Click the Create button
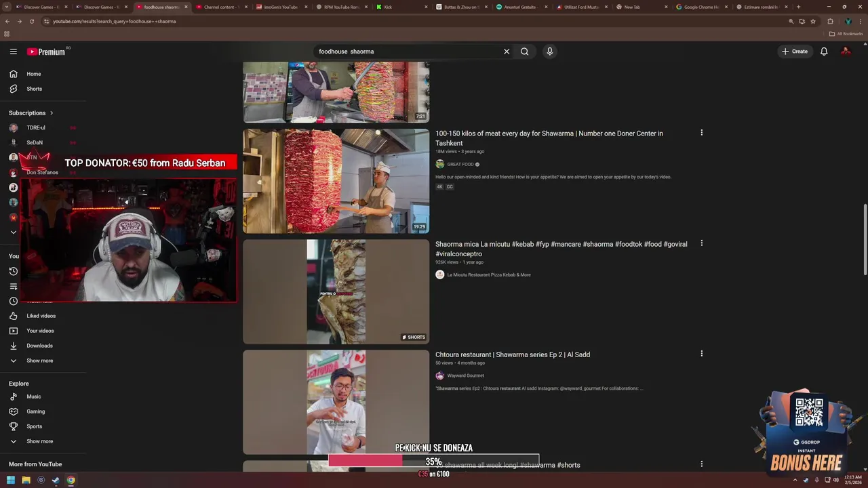The width and height of the screenshot is (868, 488). (795, 52)
